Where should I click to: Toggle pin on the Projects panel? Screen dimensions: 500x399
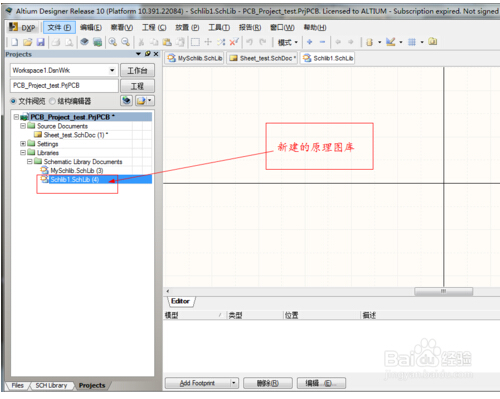tap(148, 54)
